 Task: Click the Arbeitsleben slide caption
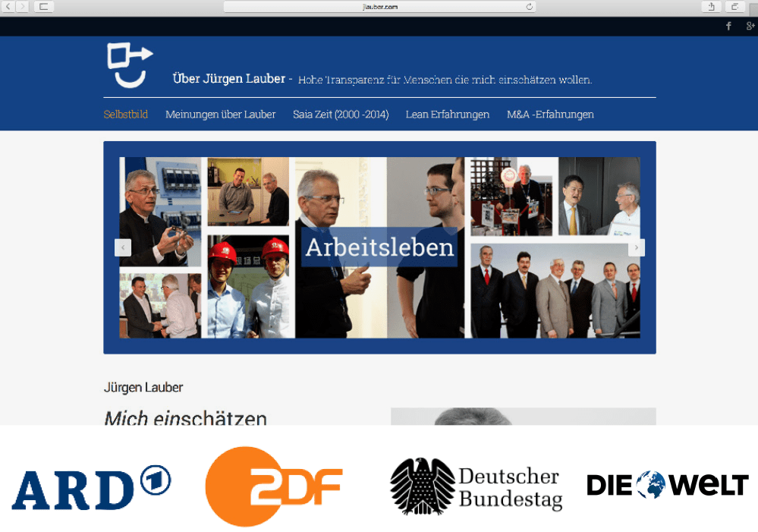(x=379, y=248)
